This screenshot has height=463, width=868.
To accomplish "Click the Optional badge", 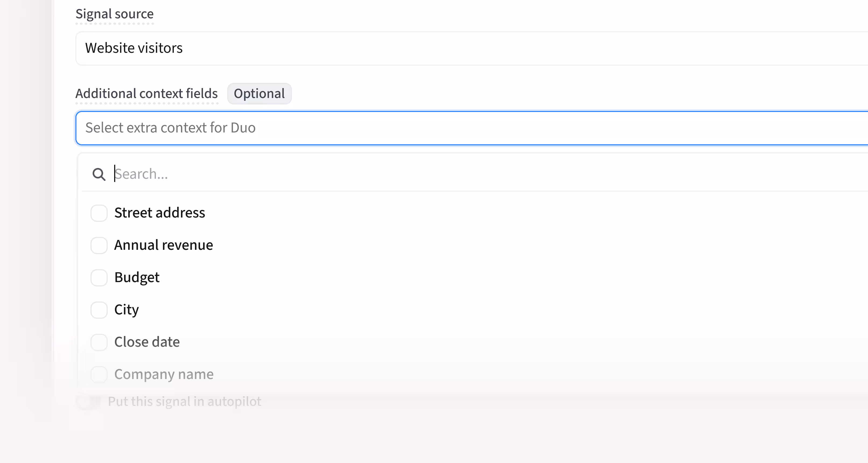I will point(259,94).
